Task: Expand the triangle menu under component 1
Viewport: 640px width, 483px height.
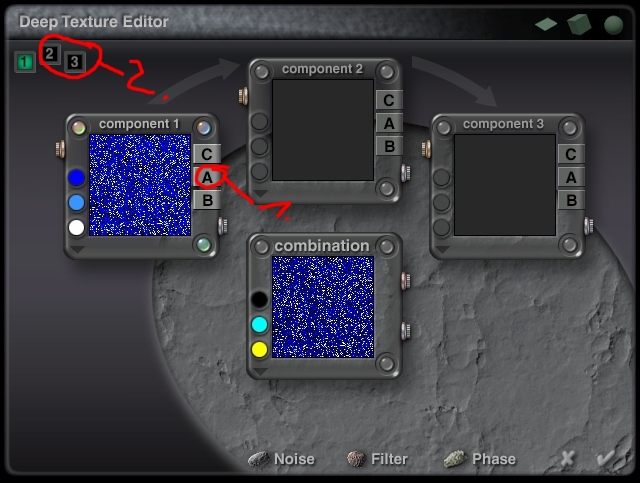Action: point(77,249)
